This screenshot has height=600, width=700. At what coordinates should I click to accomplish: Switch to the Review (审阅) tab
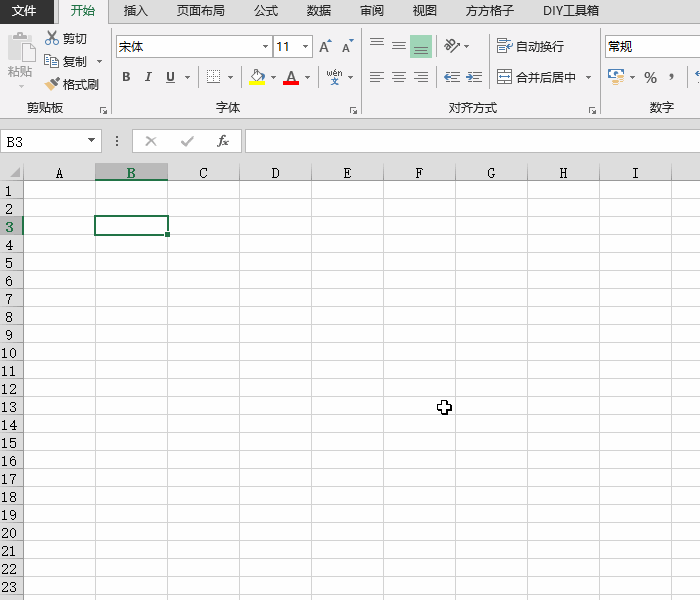(x=372, y=11)
